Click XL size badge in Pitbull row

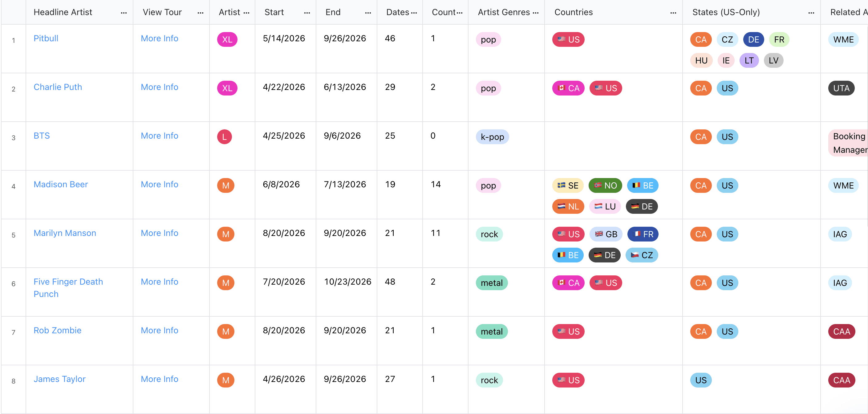pyautogui.click(x=227, y=39)
